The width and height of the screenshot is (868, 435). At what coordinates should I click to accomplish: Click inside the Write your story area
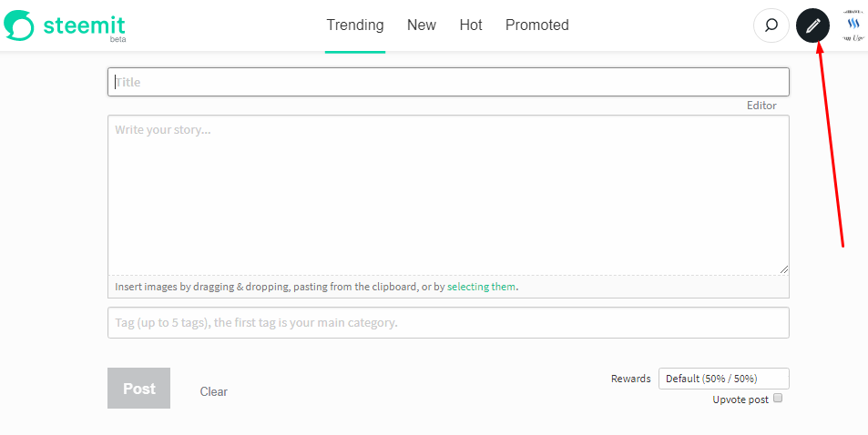coord(448,196)
